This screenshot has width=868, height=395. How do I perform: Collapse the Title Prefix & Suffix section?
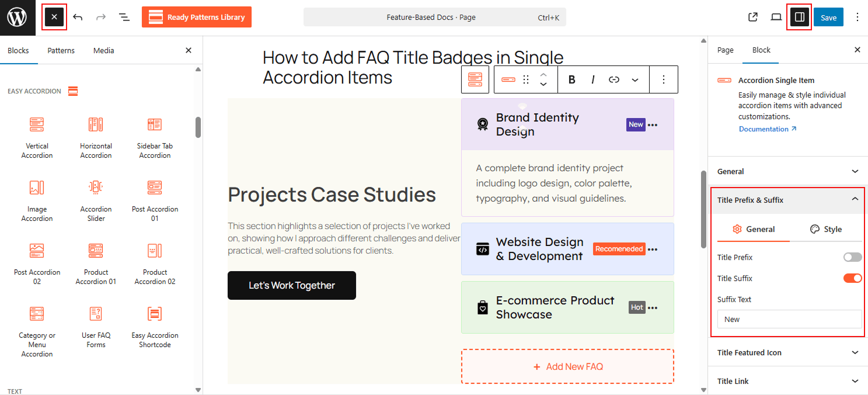(x=787, y=200)
